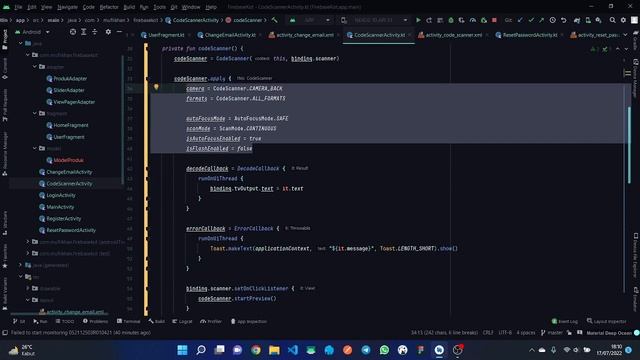Click Material Deep Ocean theme in status bar
Viewport: 640px width, 360px height.
(x=609, y=333)
